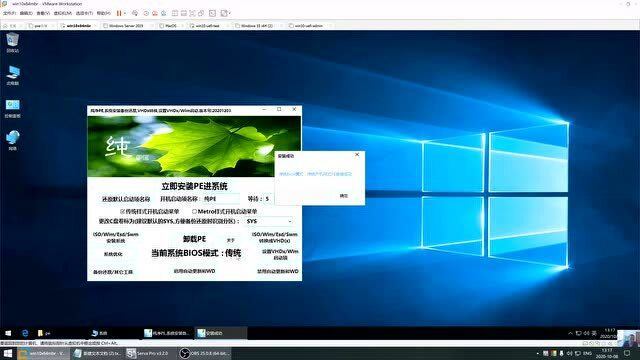The height and width of the screenshot is (360, 640).
Task: Open the 查看(V) menu in VMware
Action: click(x=43, y=13)
